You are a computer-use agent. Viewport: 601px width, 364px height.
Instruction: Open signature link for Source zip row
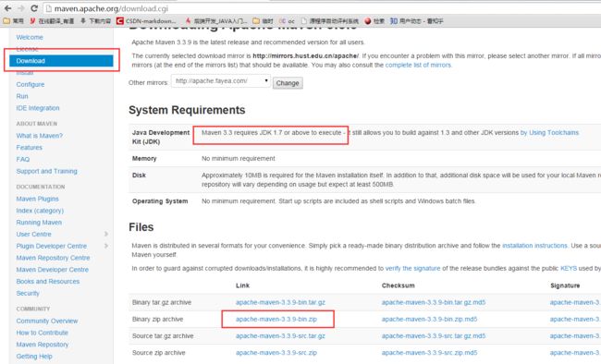tap(575, 353)
